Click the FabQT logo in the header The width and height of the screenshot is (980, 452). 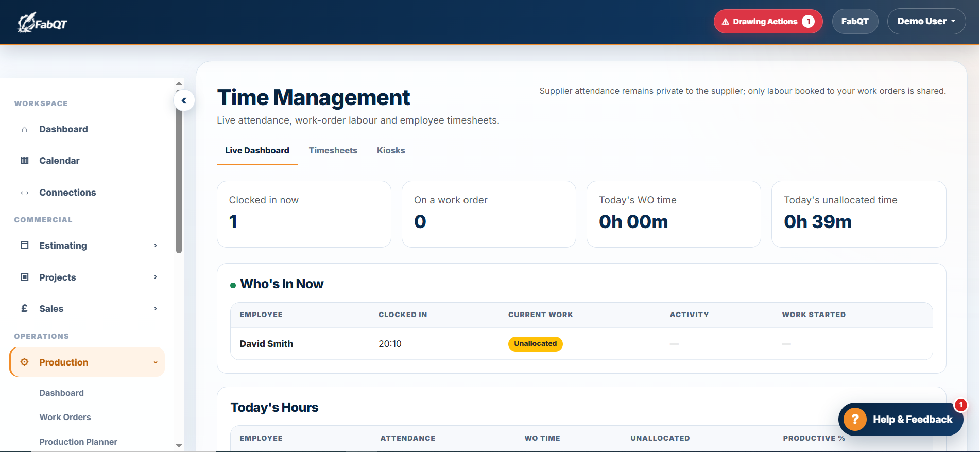[x=43, y=22]
